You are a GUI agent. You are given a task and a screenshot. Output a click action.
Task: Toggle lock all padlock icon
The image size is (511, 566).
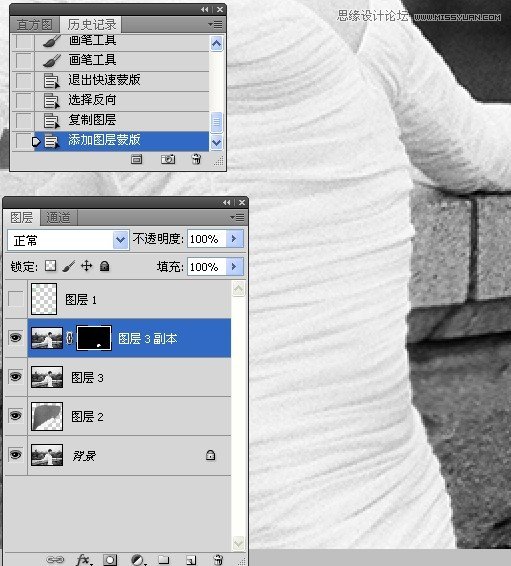pyautogui.click(x=105, y=266)
